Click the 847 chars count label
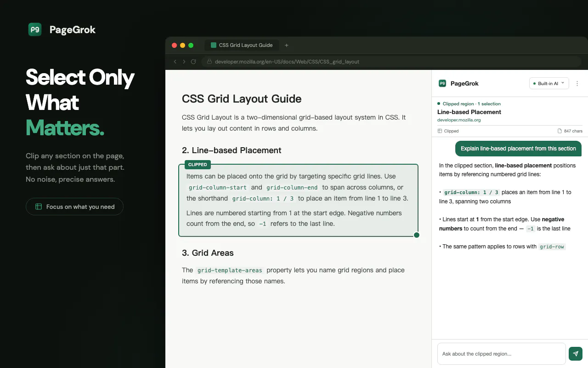Image resolution: width=588 pixels, height=368 pixels. [573, 131]
